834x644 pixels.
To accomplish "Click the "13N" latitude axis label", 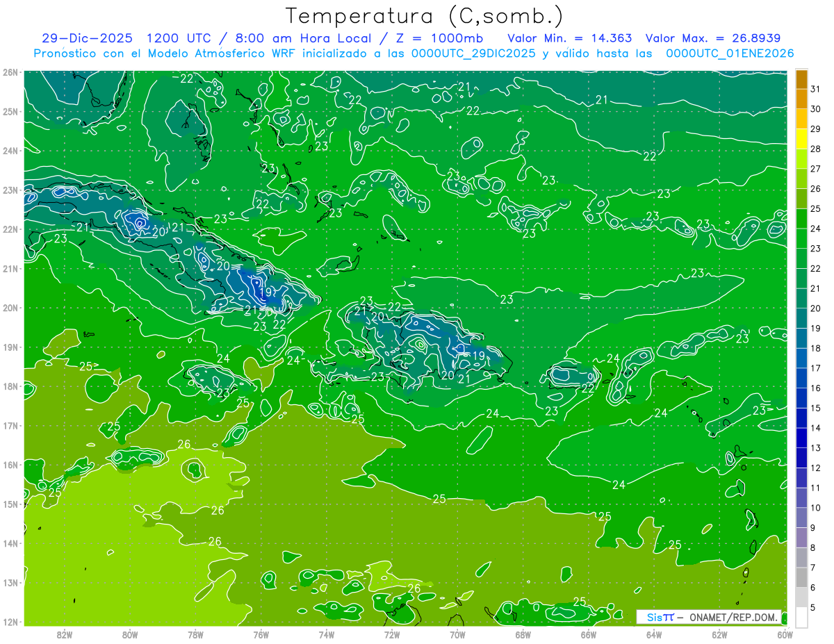I will click(10, 582).
